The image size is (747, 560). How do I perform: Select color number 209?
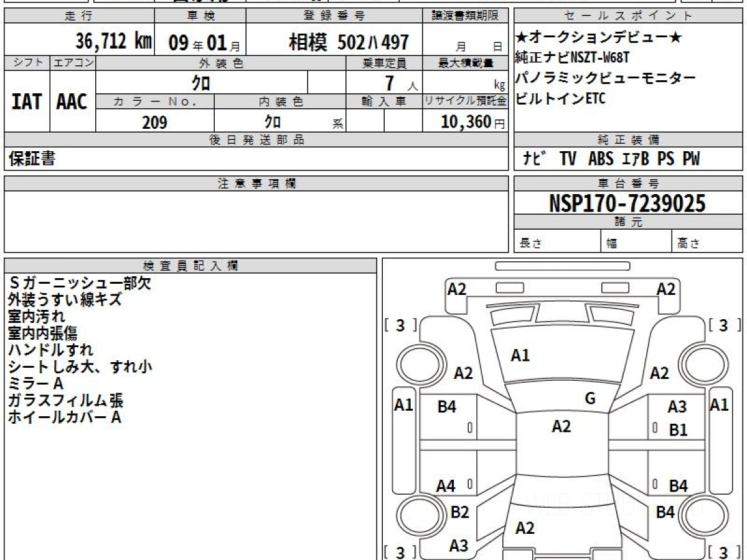(154, 123)
